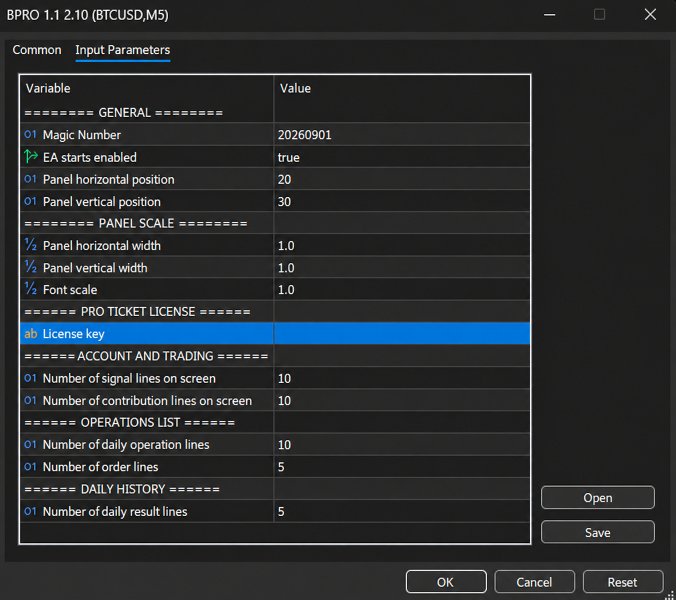
Task: Click the integer icon beside Number of signal lines
Action: [x=30, y=378]
